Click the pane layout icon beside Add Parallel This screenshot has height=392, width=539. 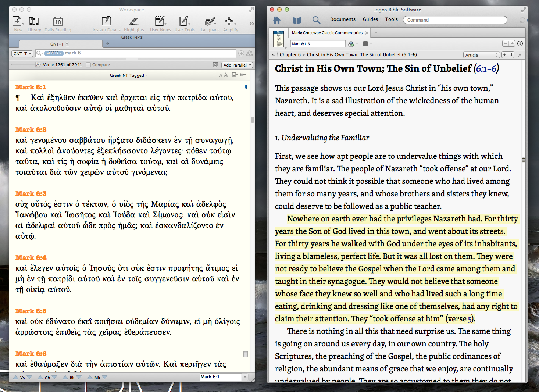click(x=215, y=65)
